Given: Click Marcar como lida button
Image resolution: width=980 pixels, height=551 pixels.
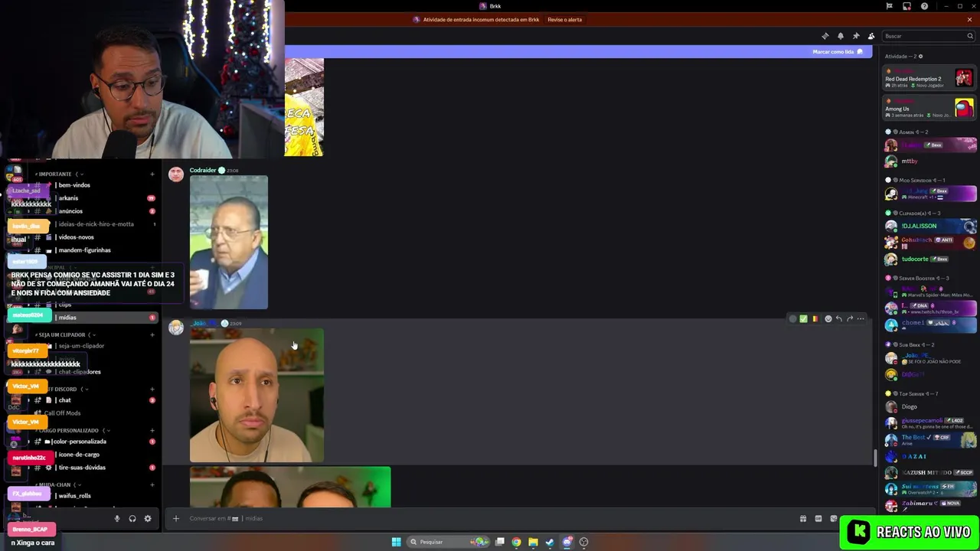Looking at the screenshot, I should 838,52.
